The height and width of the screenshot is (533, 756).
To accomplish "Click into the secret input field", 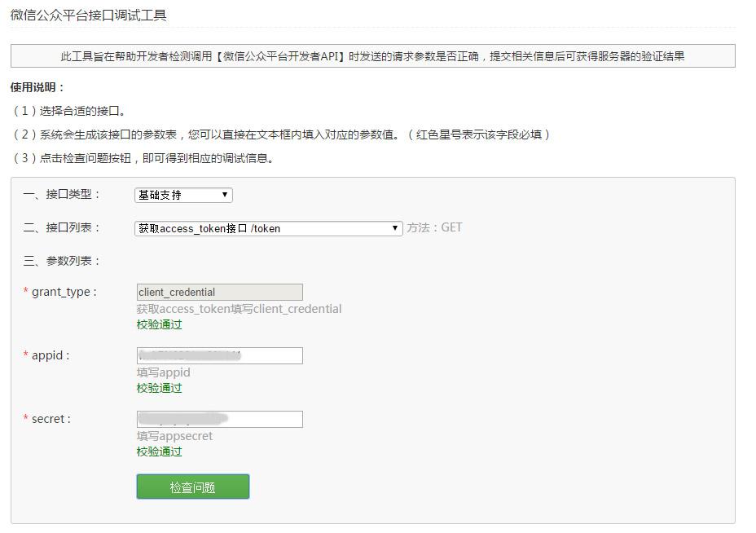I will pos(218,419).
